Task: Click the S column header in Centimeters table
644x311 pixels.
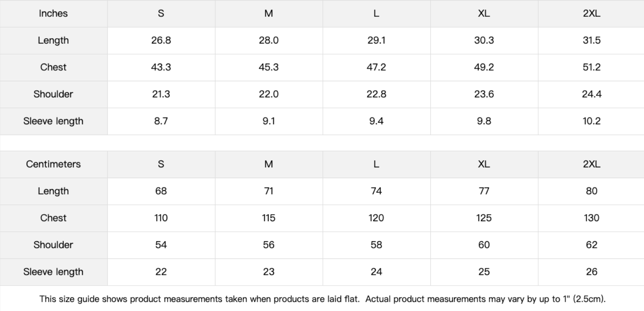Action: click(x=161, y=164)
